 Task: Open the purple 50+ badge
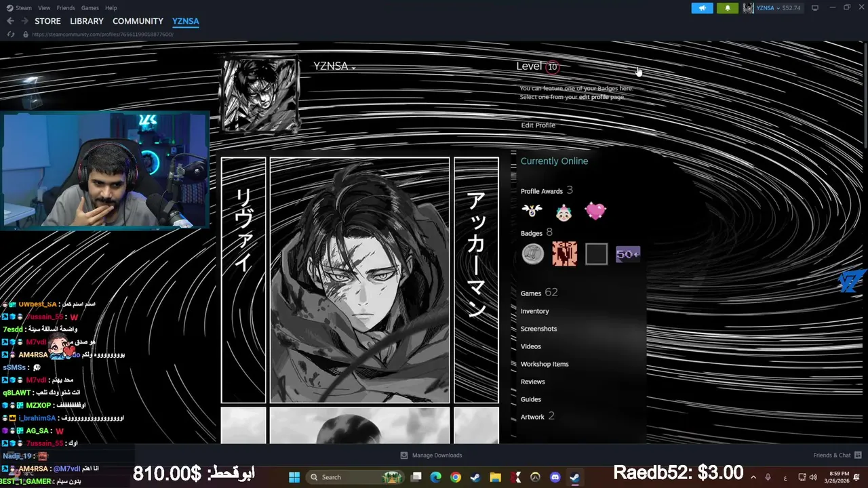coord(628,254)
